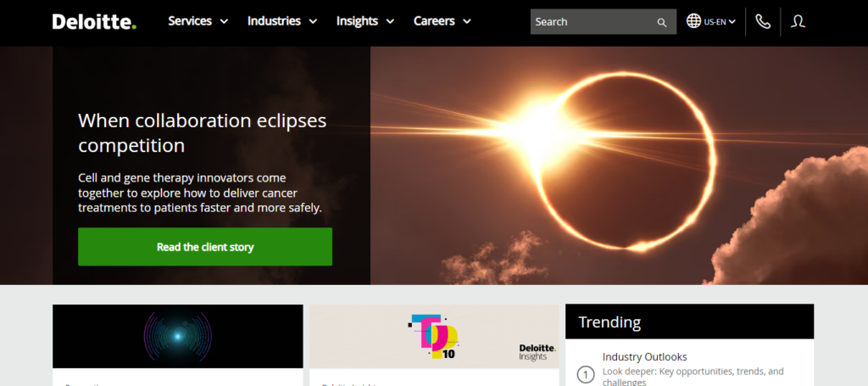Click the globe language icon
Screen dimensions: 868x386
[693, 21]
